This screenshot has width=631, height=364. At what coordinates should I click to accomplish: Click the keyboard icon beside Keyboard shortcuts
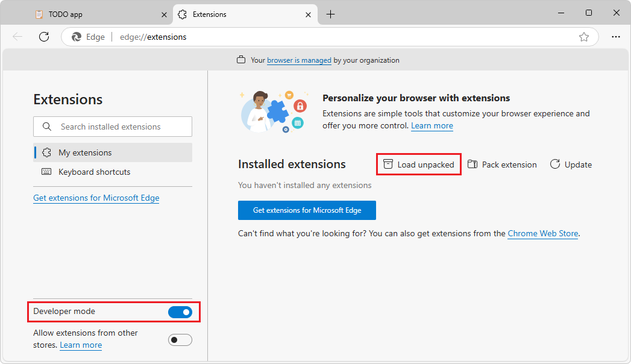(46, 172)
